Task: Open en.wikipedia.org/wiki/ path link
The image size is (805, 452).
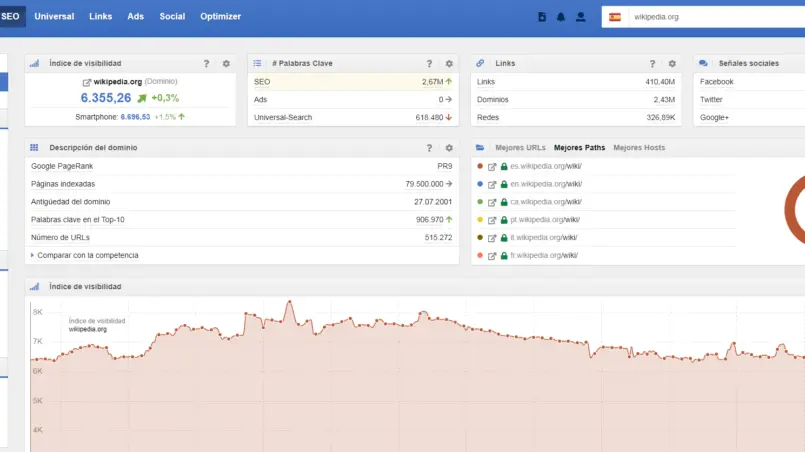Action: [546, 184]
